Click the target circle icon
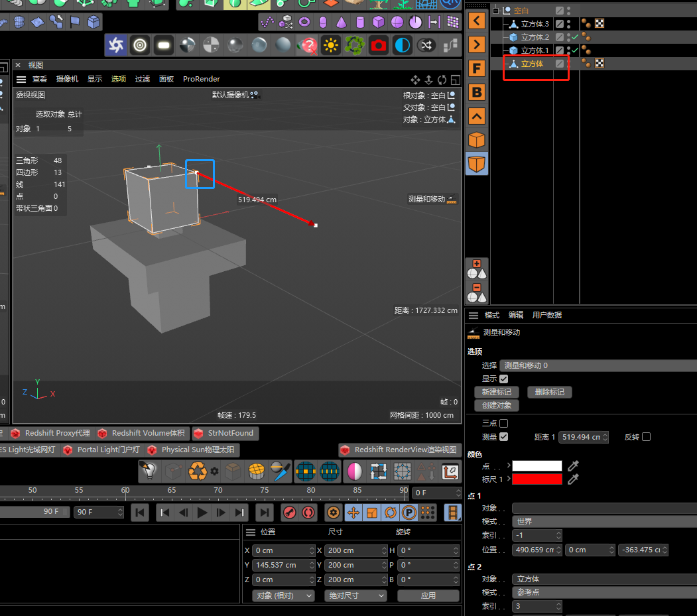 (x=139, y=45)
